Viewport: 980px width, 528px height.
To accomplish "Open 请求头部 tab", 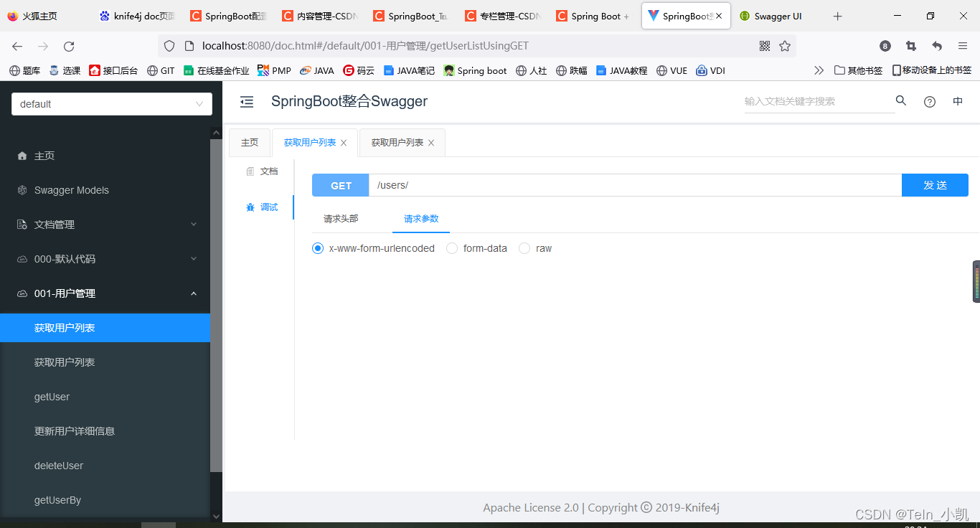I will pyautogui.click(x=341, y=219).
